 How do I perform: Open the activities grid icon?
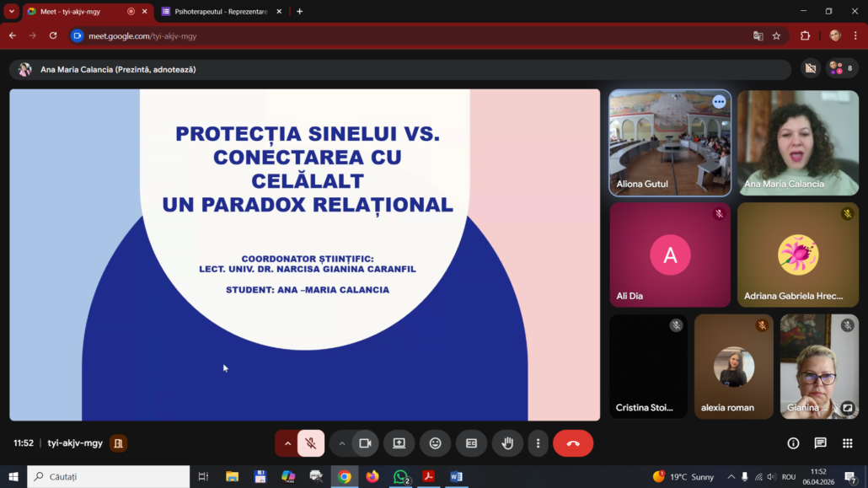848,443
